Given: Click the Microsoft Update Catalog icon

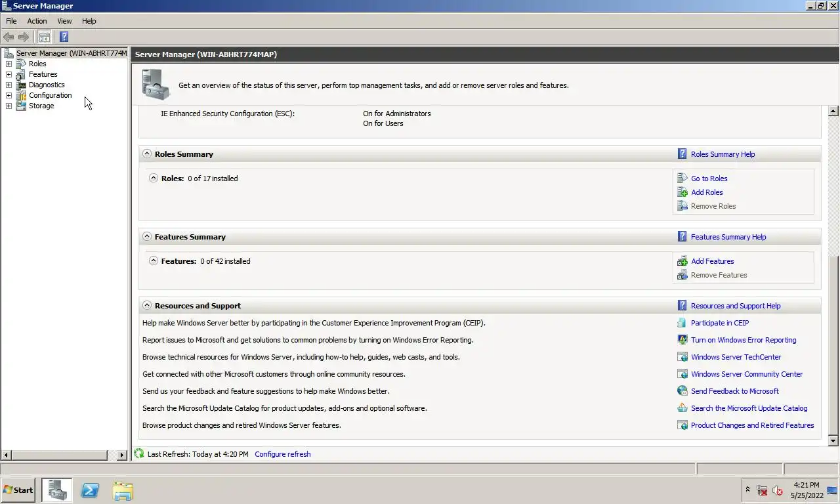Looking at the screenshot, I should click(x=682, y=408).
